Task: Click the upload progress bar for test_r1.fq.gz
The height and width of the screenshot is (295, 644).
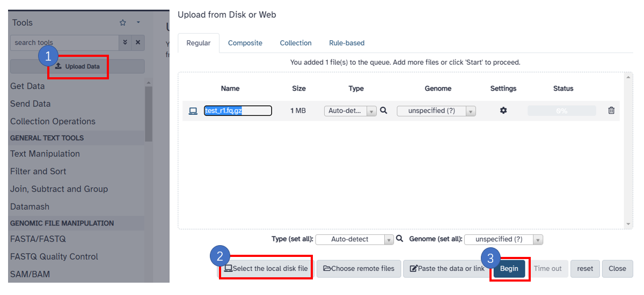Action: pos(561,111)
